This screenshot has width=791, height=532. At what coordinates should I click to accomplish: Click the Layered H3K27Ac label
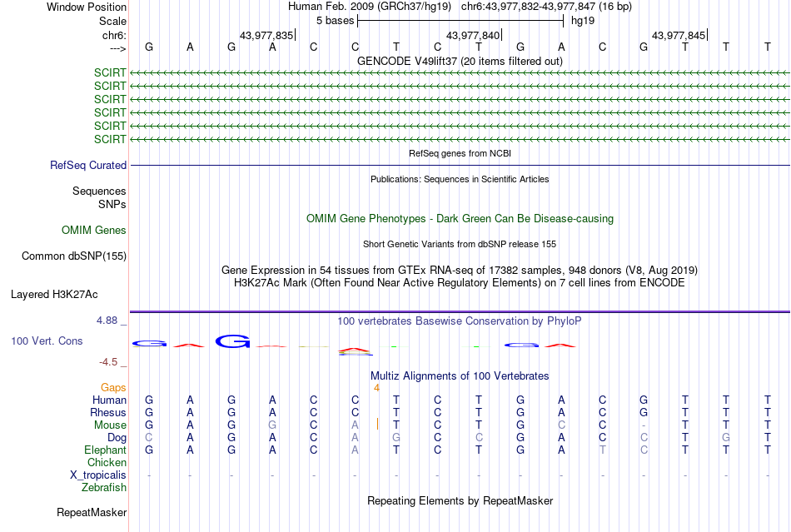pos(54,295)
